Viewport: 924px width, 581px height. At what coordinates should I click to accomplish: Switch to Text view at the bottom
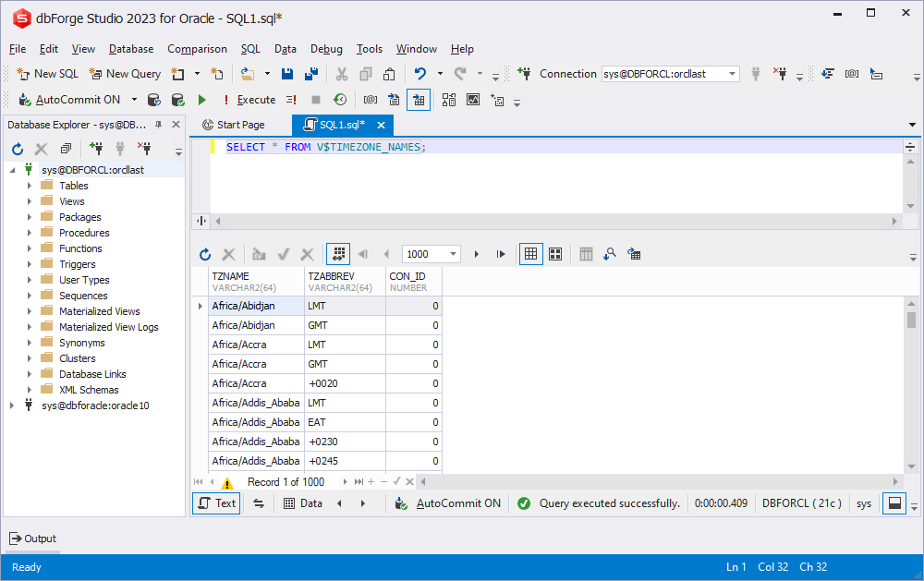216,503
